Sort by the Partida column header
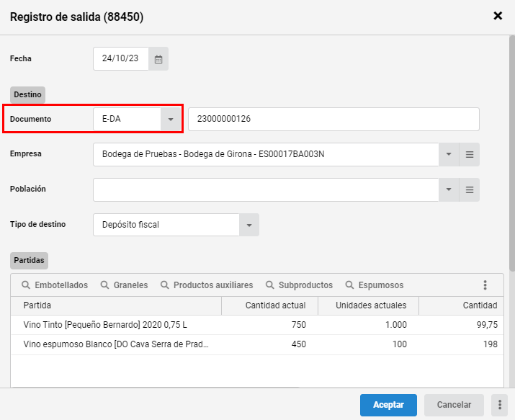515x420 pixels. pos(116,305)
